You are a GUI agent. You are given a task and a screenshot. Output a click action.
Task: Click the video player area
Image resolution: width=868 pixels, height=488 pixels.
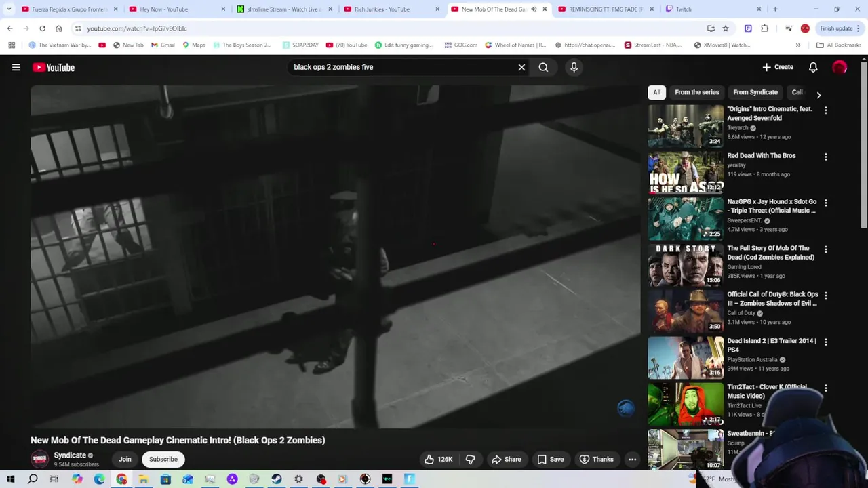click(x=335, y=257)
